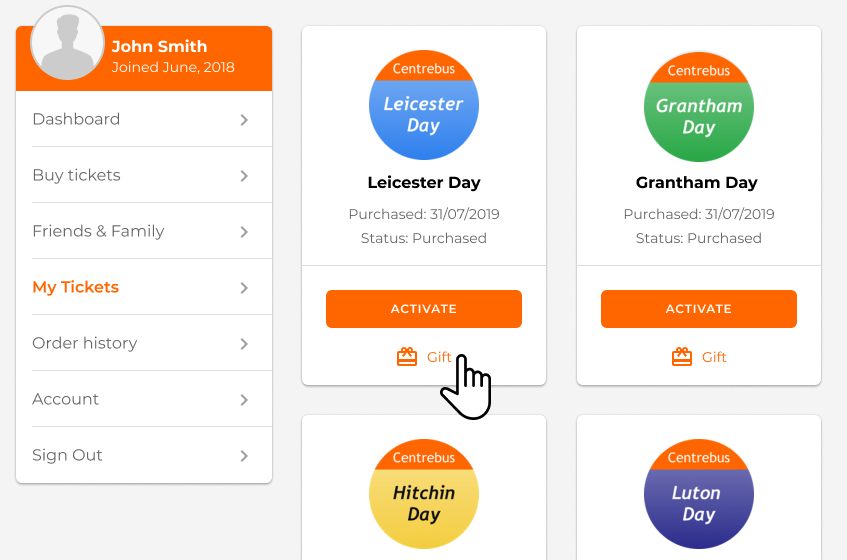
Task: Open the Dashboard menu entry
Action: (x=144, y=119)
